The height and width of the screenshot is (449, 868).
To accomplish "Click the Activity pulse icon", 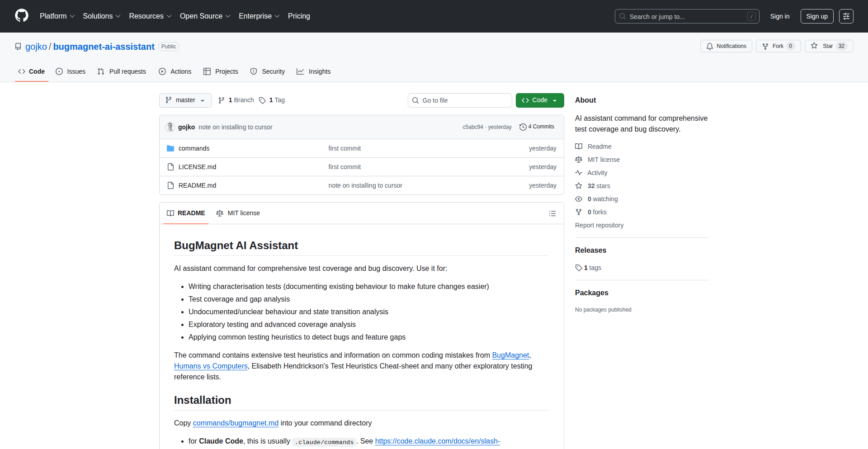I will pos(579,172).
